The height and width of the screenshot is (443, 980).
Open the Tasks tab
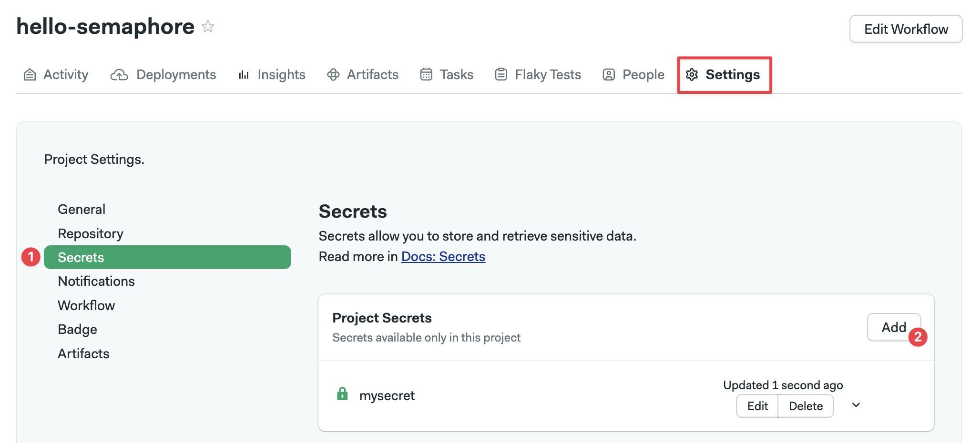447,75
